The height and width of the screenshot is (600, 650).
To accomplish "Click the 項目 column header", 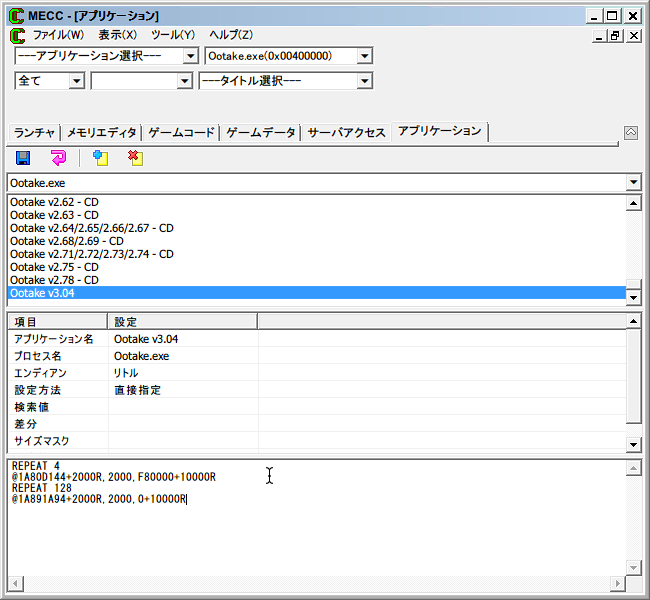I will 58,322.
